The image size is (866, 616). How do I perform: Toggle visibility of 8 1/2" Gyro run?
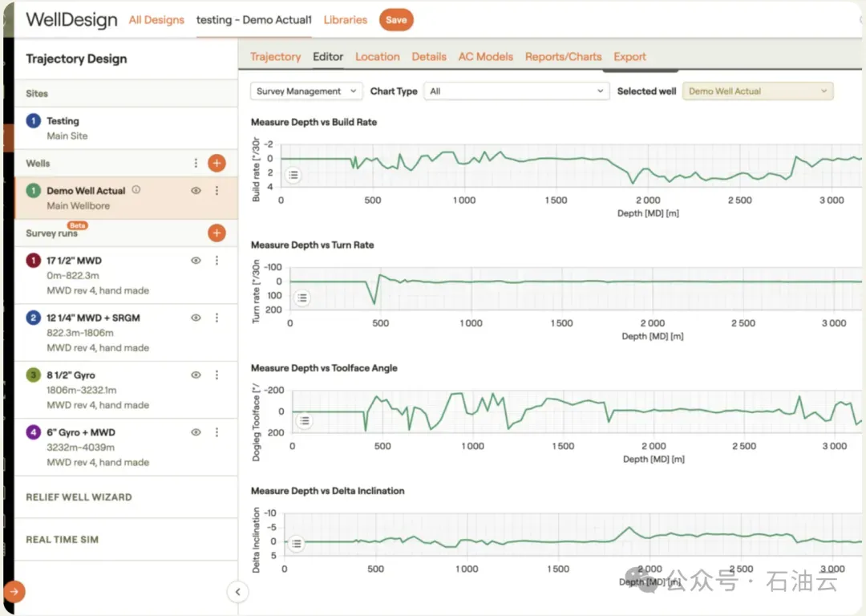(x=196, y=375)
